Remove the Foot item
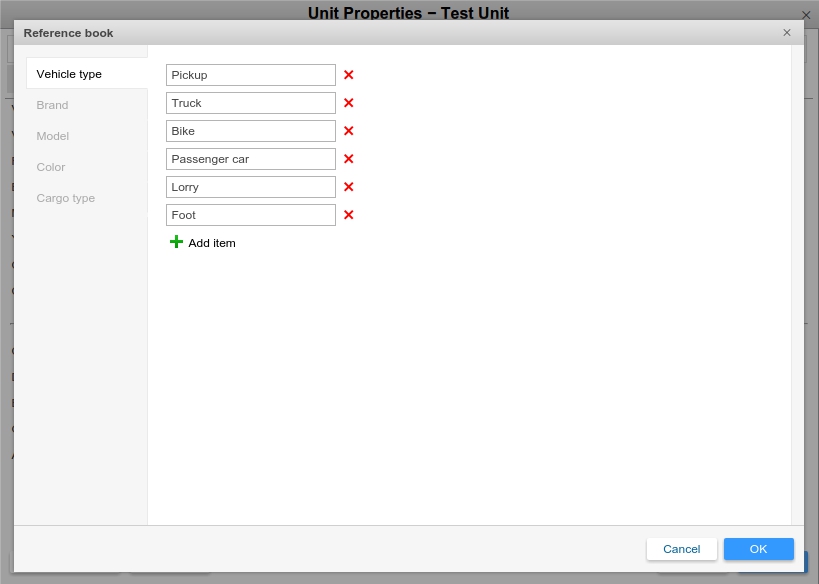This screenshot has width=819, height=584. (349, 215)
